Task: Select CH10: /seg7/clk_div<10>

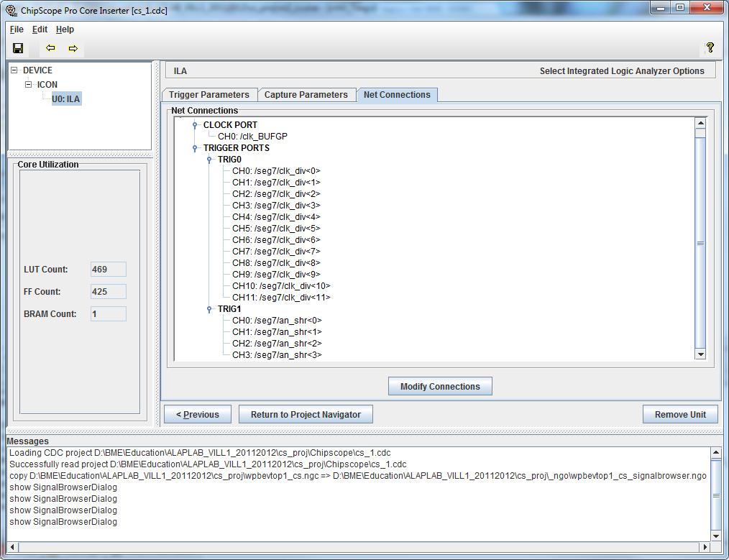Action: (281, 286)
